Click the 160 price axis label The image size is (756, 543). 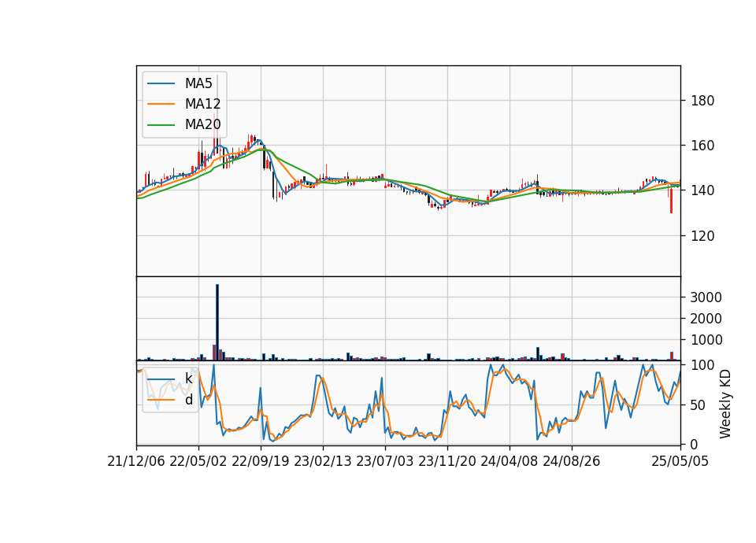tap(702, 146)
